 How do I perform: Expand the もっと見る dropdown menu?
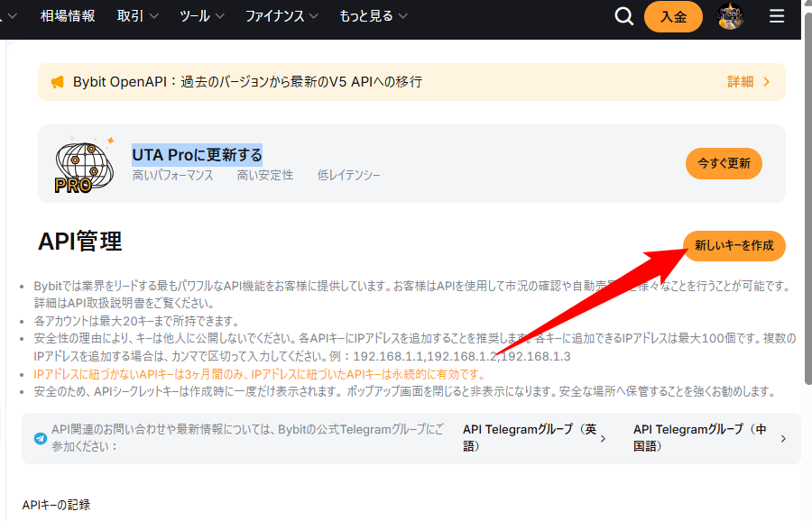point(373,16)
